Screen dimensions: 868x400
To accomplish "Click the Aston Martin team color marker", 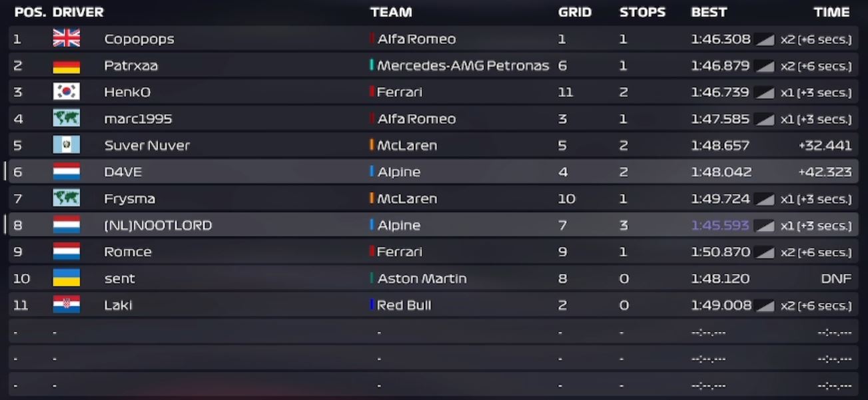I will [x=372, y=278].
